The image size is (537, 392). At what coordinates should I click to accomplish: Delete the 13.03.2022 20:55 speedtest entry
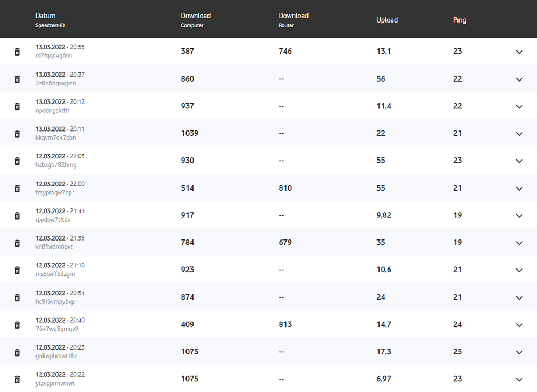pyautogui.click(x=17, y=52)
